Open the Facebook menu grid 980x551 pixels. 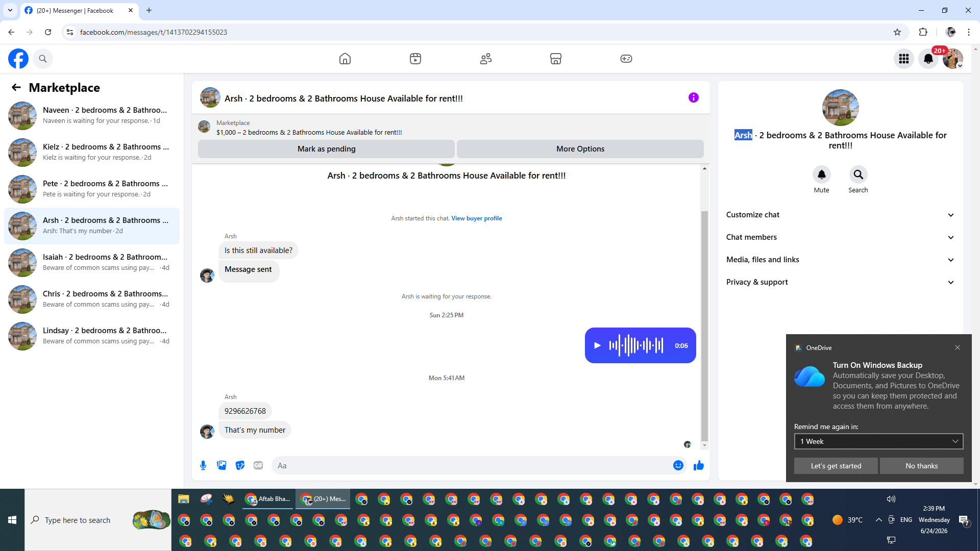[904, 59]
